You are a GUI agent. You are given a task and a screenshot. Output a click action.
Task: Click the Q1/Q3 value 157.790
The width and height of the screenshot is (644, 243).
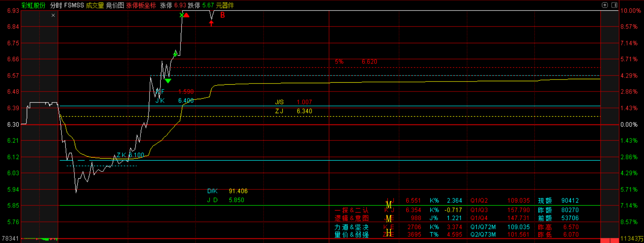[x=518, y=210]
